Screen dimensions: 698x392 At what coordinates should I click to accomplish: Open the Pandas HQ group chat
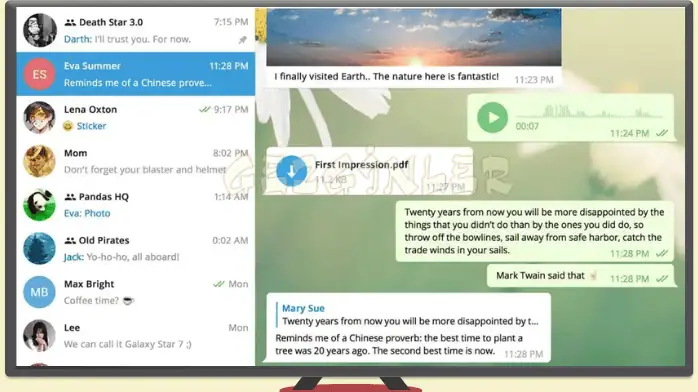click(x=136, y=205)
